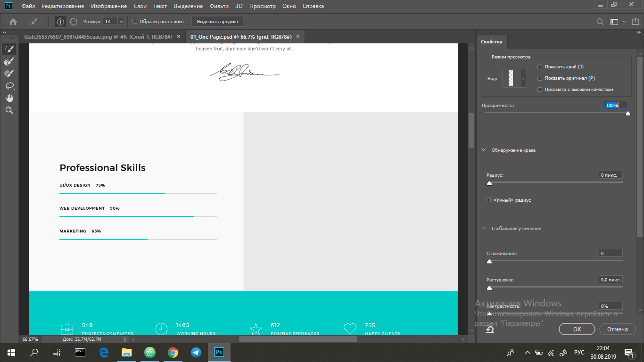Click the Свойства panel tab
Viewport: 644px width, 362px height.
coord(491,41)
